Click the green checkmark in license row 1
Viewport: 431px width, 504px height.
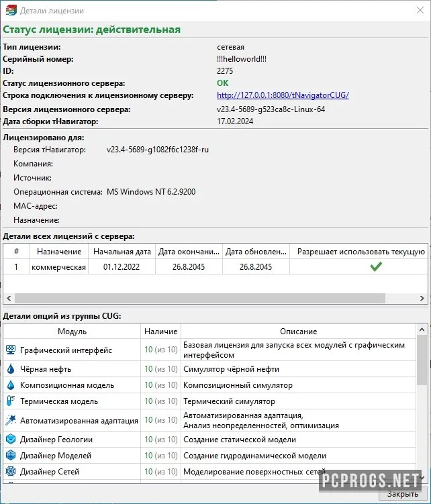[x=376, y=266]
